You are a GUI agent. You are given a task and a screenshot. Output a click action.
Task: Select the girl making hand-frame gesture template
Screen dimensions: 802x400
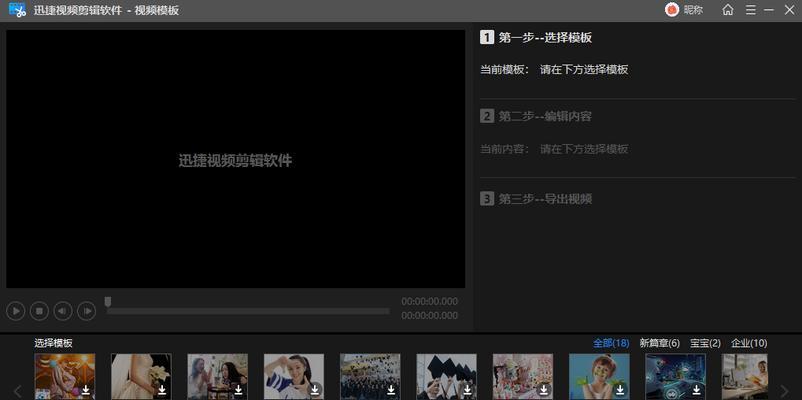[294, 376]
